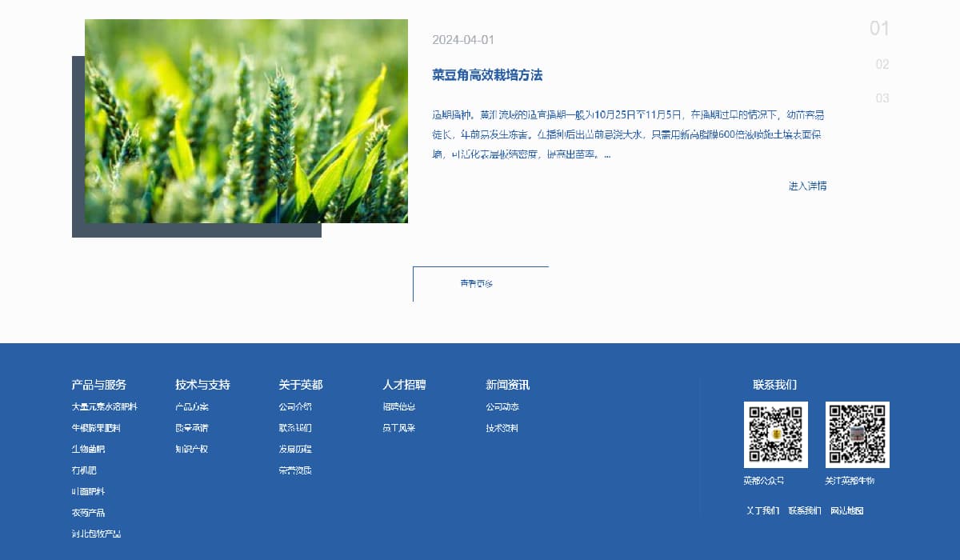Open 网站地图 sitemap link
This screenshot has width=960, height=560.
point(847,510)
